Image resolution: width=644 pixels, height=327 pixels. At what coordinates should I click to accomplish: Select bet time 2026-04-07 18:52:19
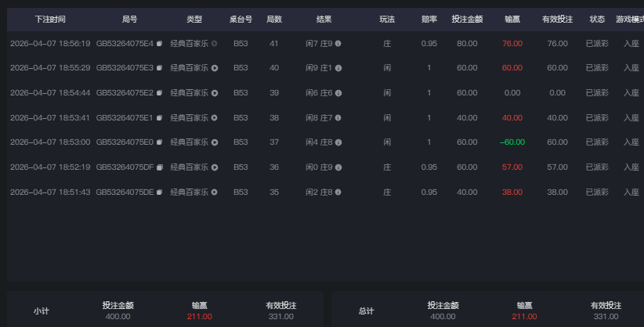click(50, 167)
